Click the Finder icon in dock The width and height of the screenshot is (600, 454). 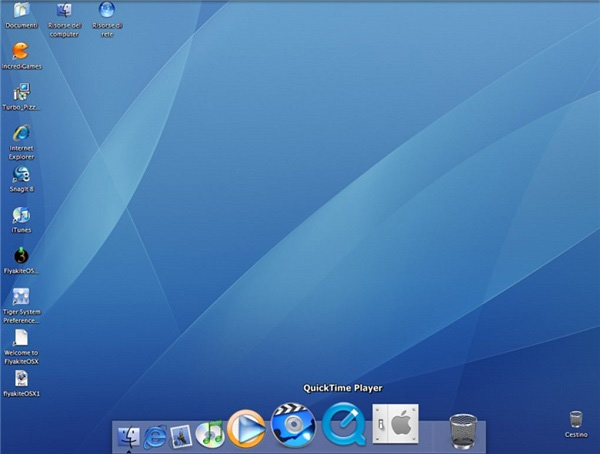(x=129, y=437)
